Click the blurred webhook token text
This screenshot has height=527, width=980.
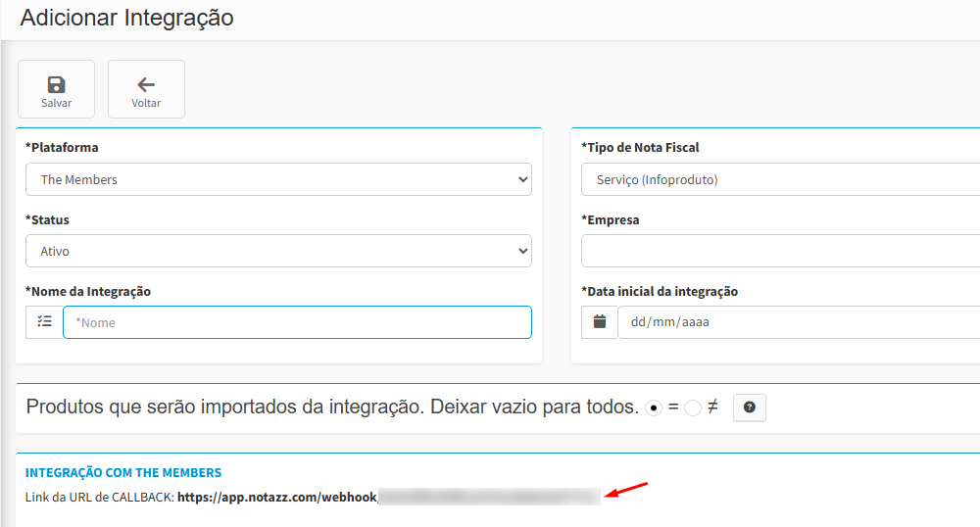pos(488,498)
